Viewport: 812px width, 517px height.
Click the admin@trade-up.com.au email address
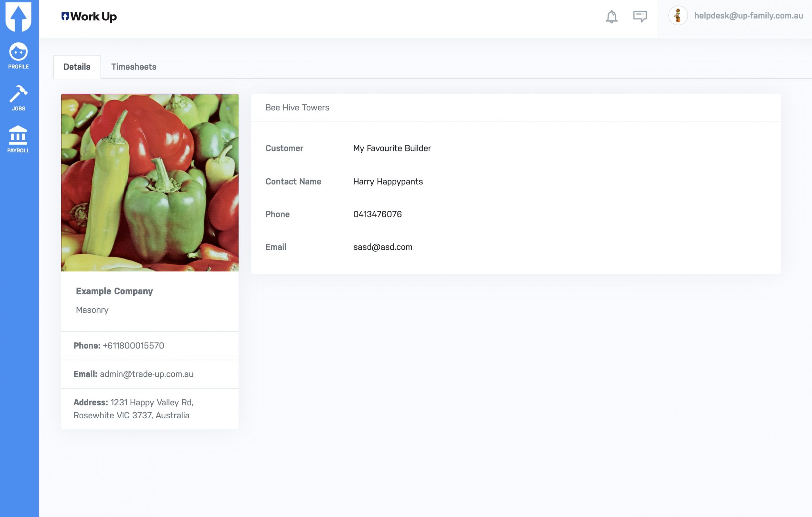coord(147,374)
